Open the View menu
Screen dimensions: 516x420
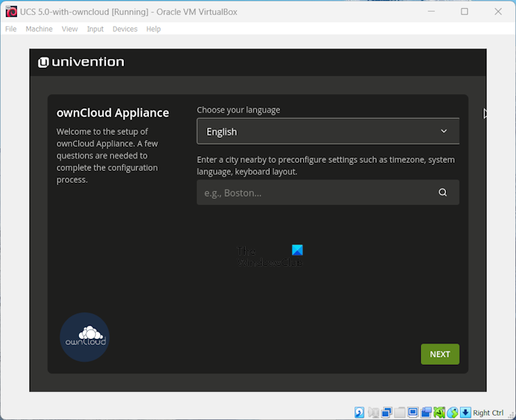point(70,29)
